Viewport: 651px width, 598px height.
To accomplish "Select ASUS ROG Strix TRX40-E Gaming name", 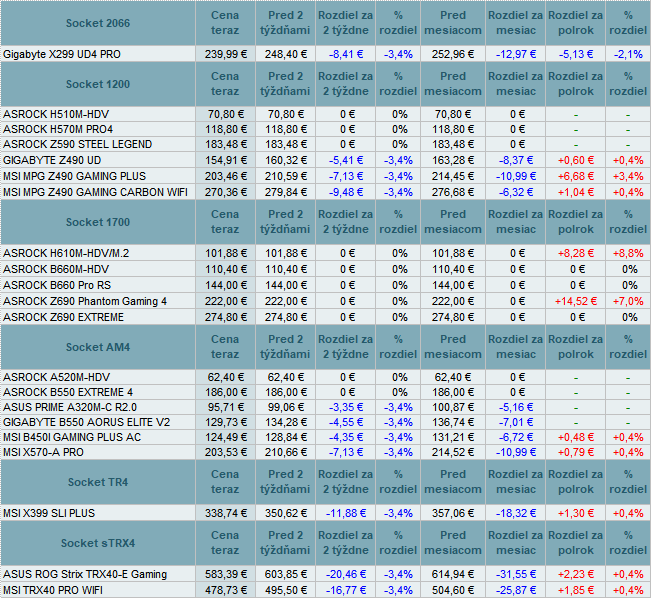I will pos(85,574).
